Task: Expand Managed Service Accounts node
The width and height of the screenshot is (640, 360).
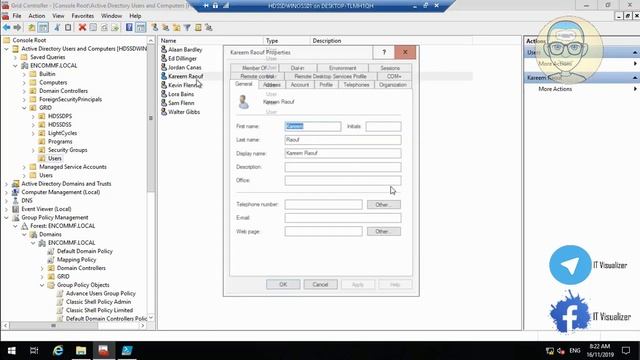Action: point(24,167)
